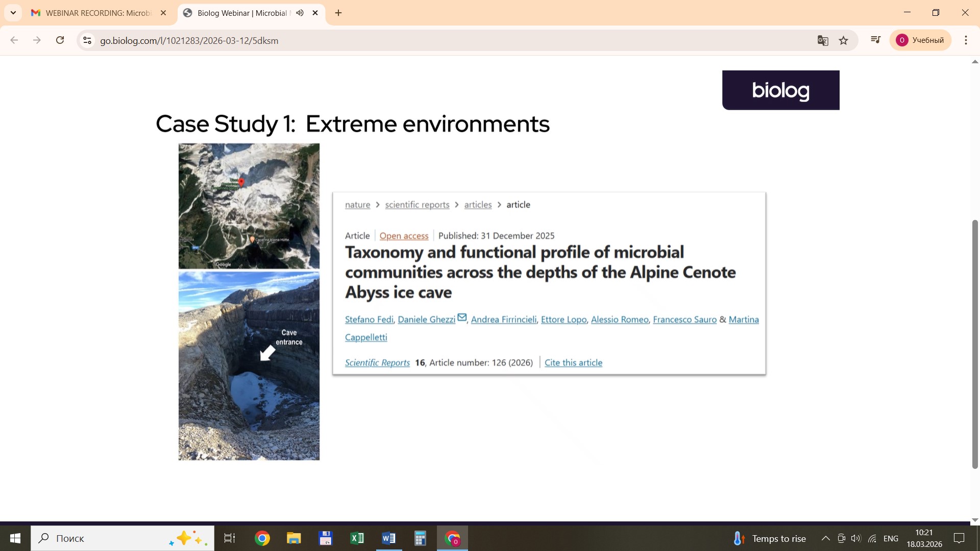Open Chrome three-dot menu
This screenshot has width=980, height=551.
coord(965,40)
